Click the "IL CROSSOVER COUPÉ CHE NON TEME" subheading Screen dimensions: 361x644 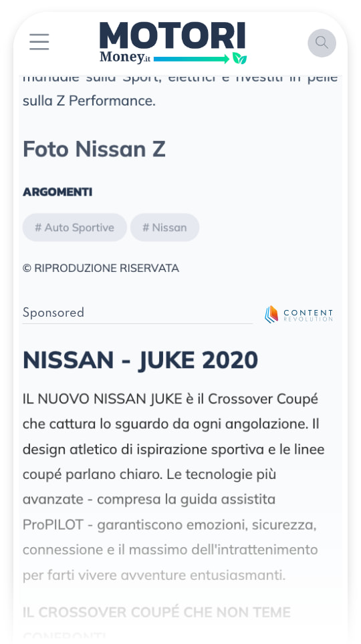pos(156,613)
